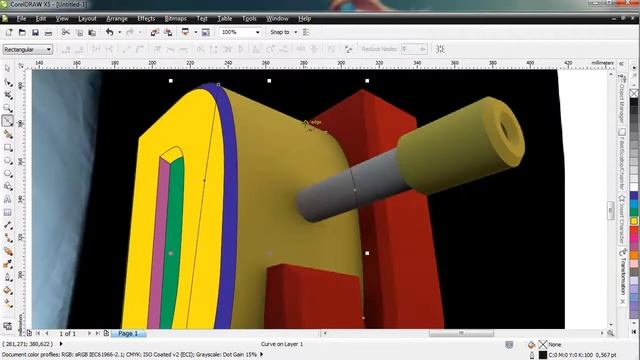Go to the next page arrow

[89, 333]
